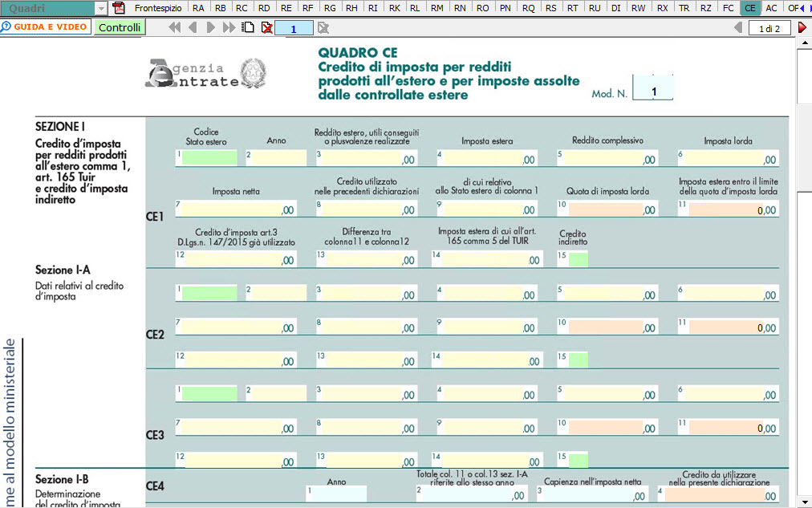Go to previous module with the single left arrow
Image resolution: width=812 pixels, height=508 pixels.
coord(193,27)
